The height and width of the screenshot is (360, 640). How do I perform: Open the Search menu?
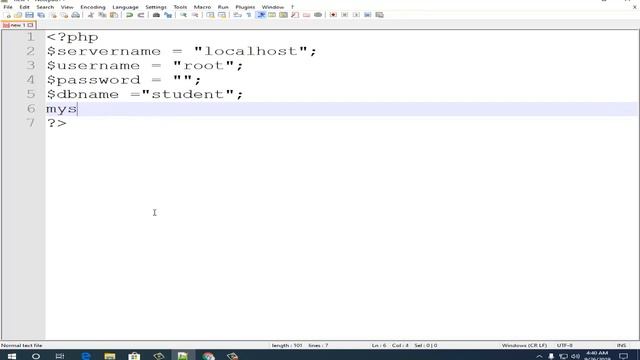[45, 7]
